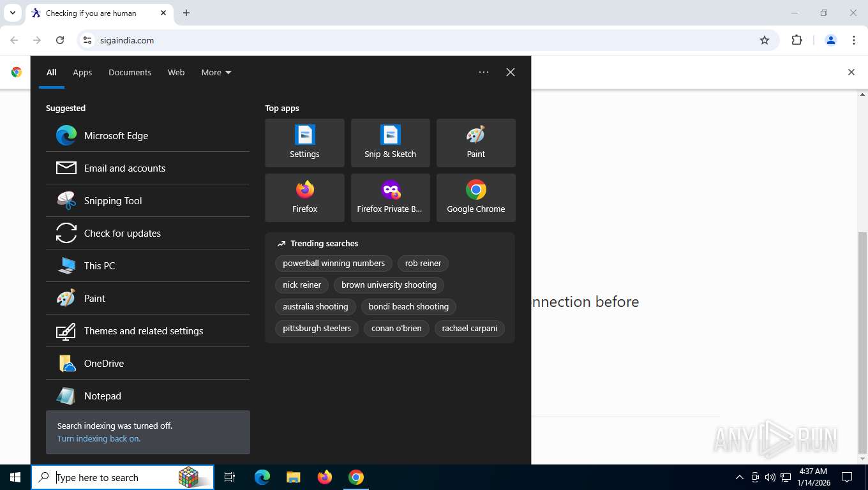Open the taskbar clock showing 4:37 AM

click(813, 477)
